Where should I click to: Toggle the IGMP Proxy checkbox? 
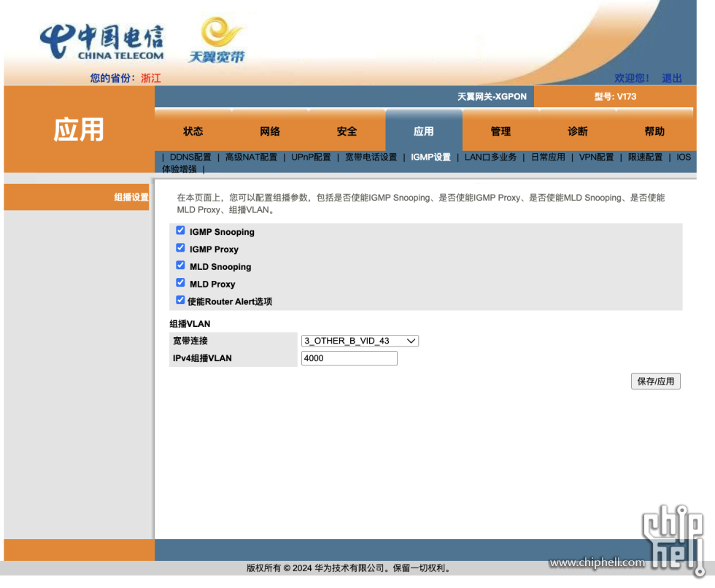pyautogui.click(x=181, y=248)
